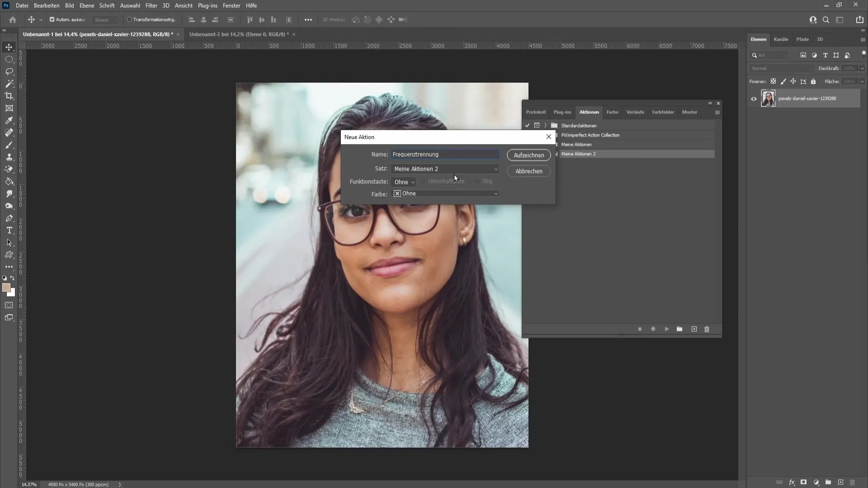The width and height of the screenshot is (868, 488).
Task: Click the stop recording icon in Aktionen panel
Action: (x=640, y=329)
